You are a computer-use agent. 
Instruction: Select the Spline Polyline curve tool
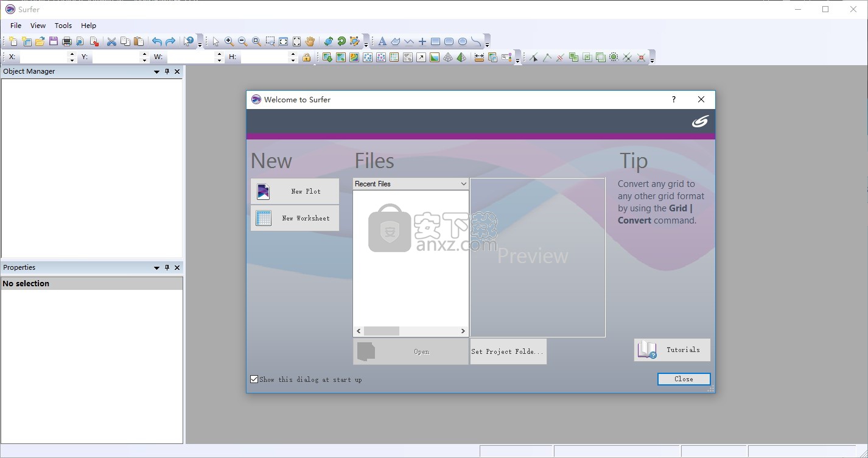click(476, 41)
